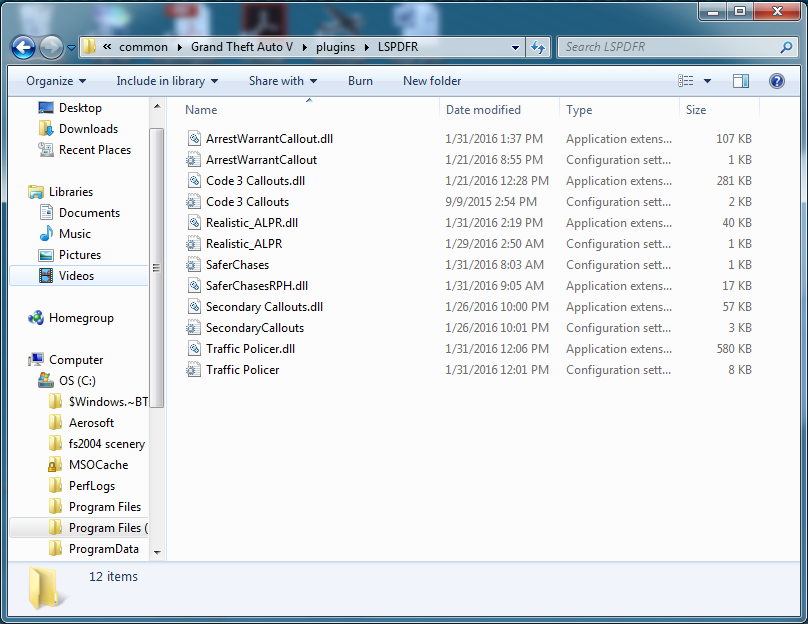Viewport: 808px width, 624px height.
Task: Select Code 3 Callouts config icon
Action: click(194, 202)
